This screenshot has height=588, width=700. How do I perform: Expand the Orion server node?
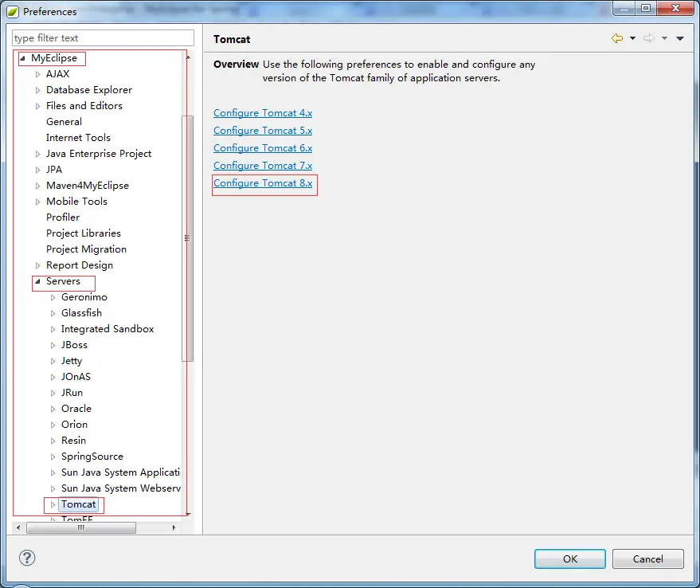click(x=53, y=425)
